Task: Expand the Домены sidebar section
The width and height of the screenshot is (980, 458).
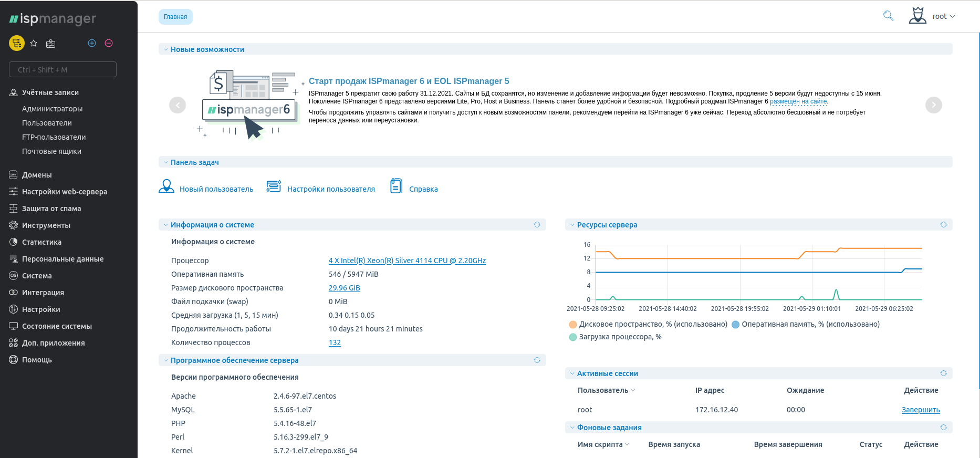Action: 37,175
